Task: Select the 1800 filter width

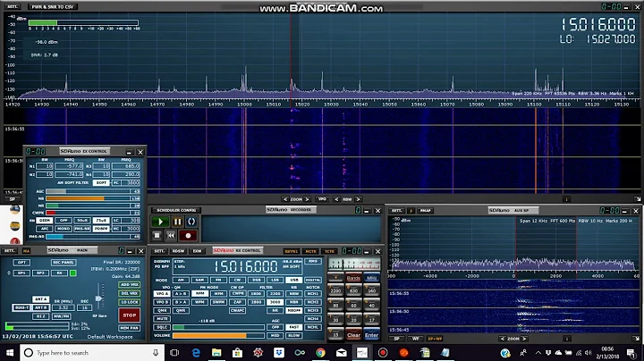Action: 257,294
